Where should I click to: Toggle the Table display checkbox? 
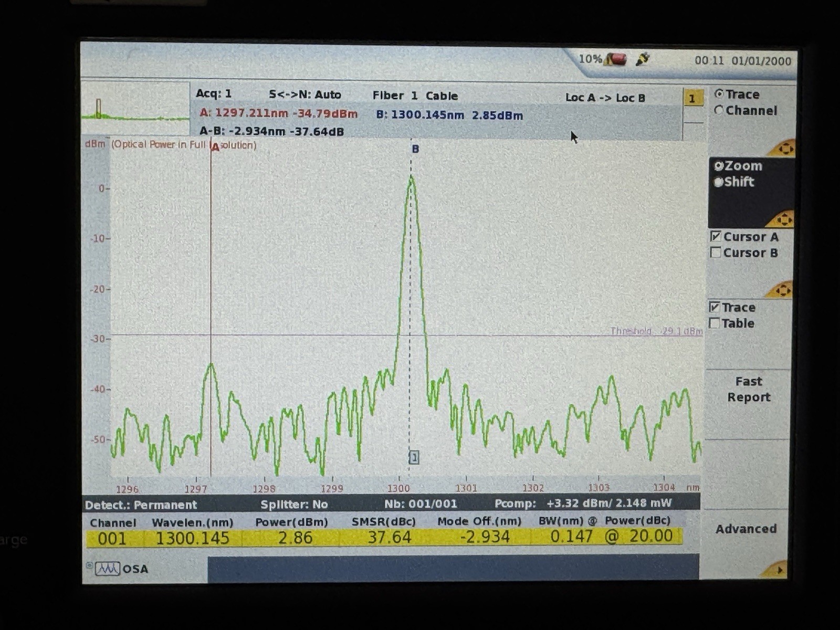(x=715, y=323)
